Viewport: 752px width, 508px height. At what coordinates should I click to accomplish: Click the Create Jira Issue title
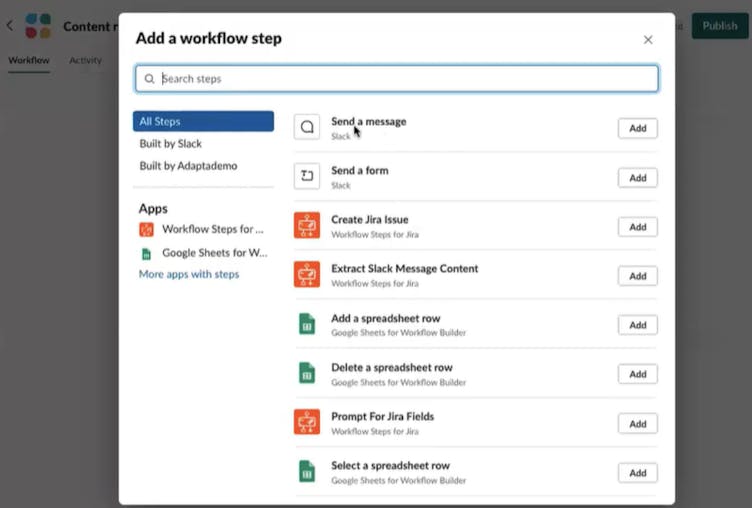pyautogui.click(x=370, y=219)
